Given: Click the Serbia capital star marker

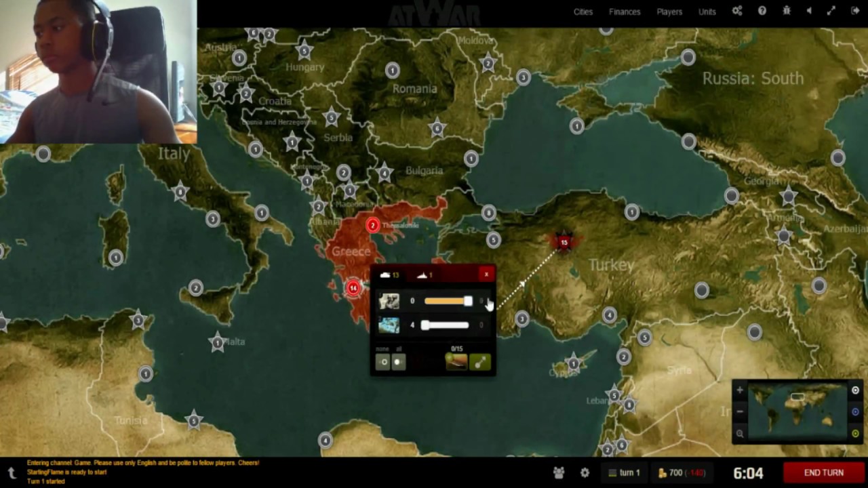Looking at the screenshot, I should pyautogui.click(x=331, y=118).
